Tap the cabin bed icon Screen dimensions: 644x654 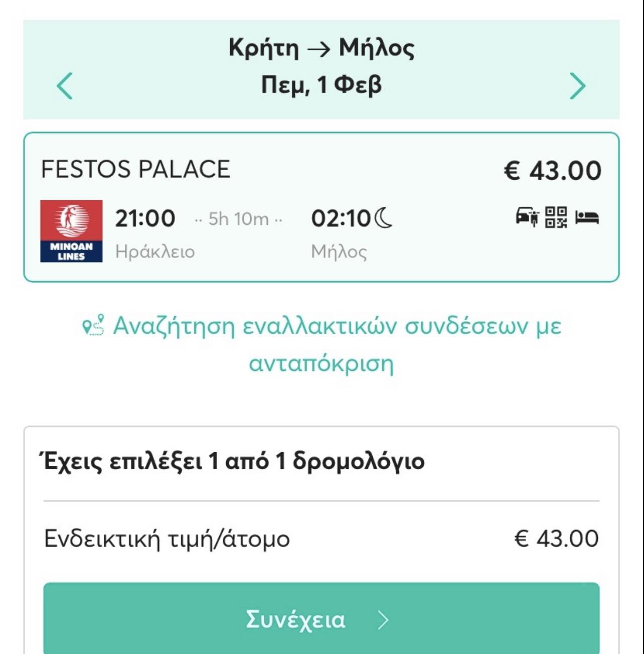[587, 217]
